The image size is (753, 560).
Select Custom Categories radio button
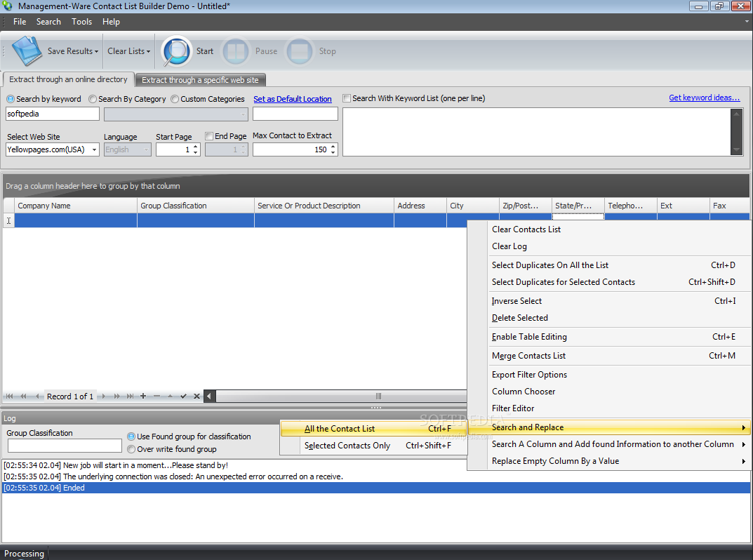[x=175, y=99]
